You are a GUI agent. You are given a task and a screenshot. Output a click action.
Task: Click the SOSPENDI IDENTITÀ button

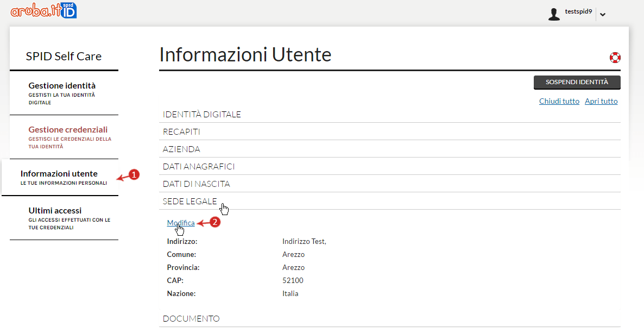577,82
